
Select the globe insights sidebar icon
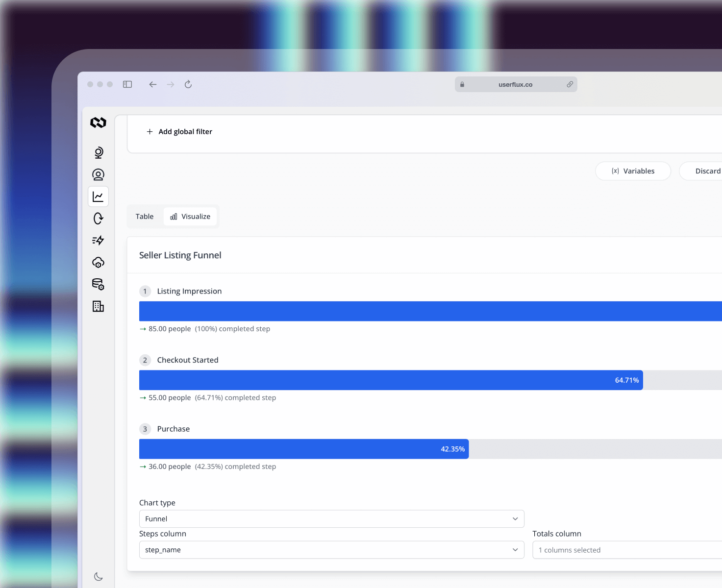(98, 152)
